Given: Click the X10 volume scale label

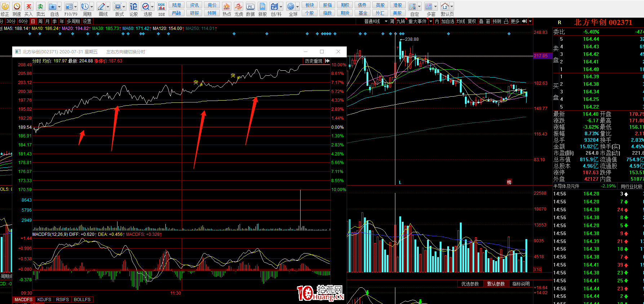Looking at the screenshot, I should (x=537, y=269).
